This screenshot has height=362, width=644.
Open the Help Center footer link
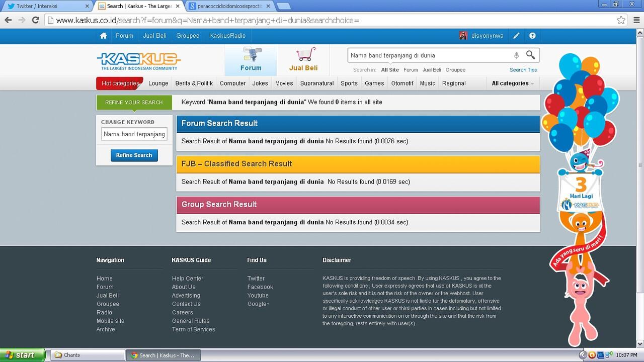coord(188,279)
